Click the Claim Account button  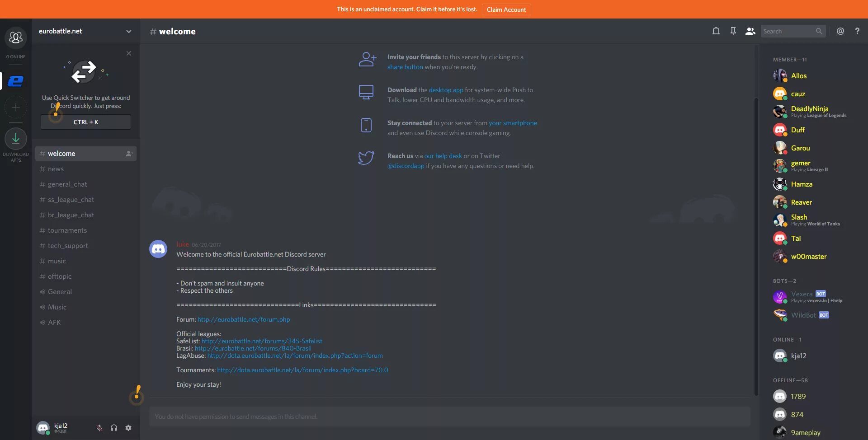pyautogui.click(x=506, y=9)
